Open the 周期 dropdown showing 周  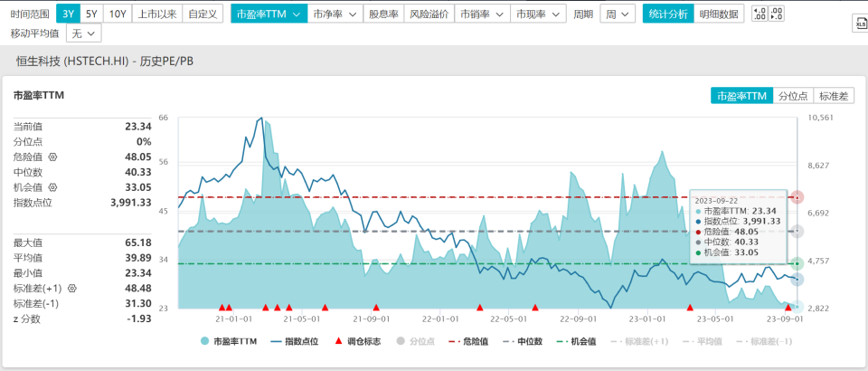[x=618, y=14]
